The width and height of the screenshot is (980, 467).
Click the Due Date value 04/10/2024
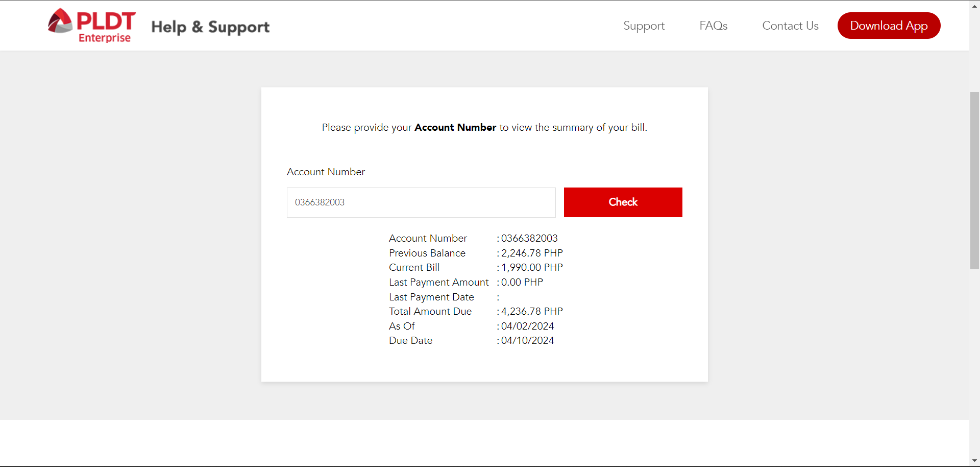click(527, 340)
